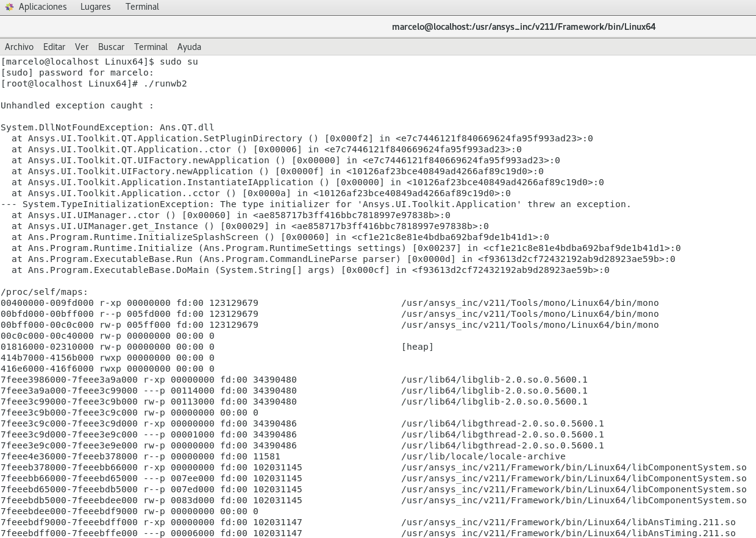The width and height of the screenshot is (756, 538).
Task: Click 'System.DllNotFoundException: Ans.QT.dll' line
Action: coord(107,127)
